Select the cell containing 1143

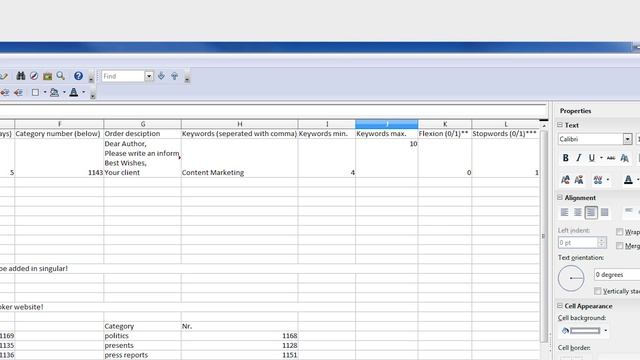59,158
